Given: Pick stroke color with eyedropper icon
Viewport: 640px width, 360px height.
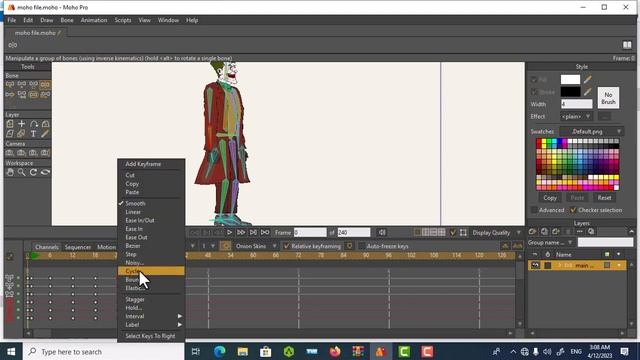Looking at the screenshot, I should click(587, 92).
